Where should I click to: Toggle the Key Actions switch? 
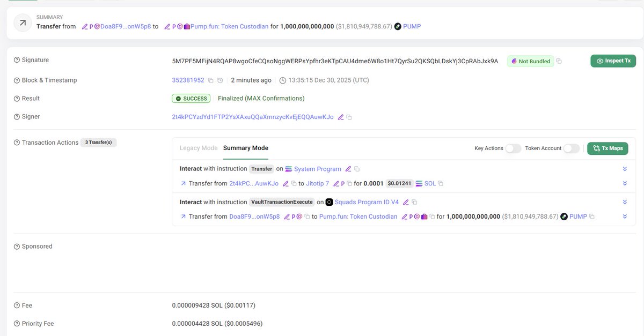pos(513,148)
